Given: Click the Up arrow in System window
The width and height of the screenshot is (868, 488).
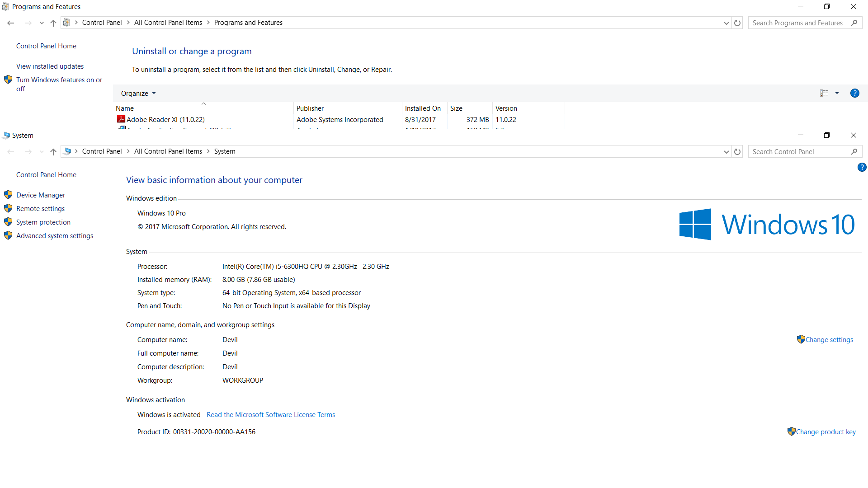Looking at the screenshot, I should click(x=53, y=152).
